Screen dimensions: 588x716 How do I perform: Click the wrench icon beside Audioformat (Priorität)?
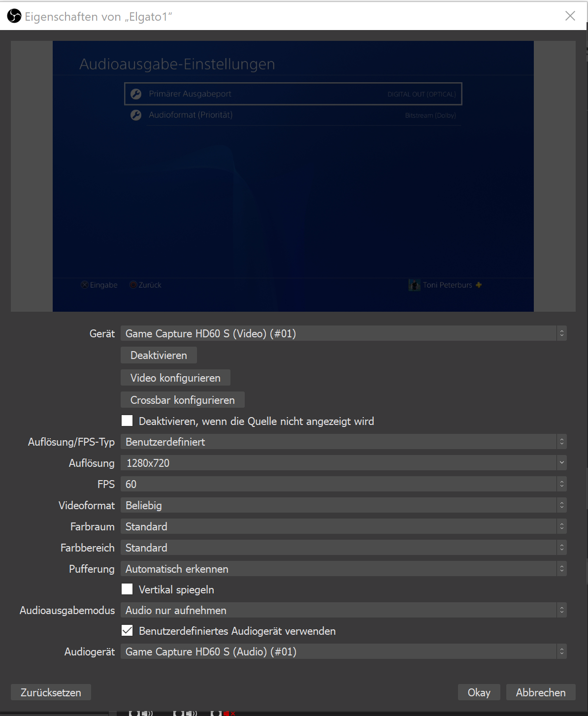(136, 115)
